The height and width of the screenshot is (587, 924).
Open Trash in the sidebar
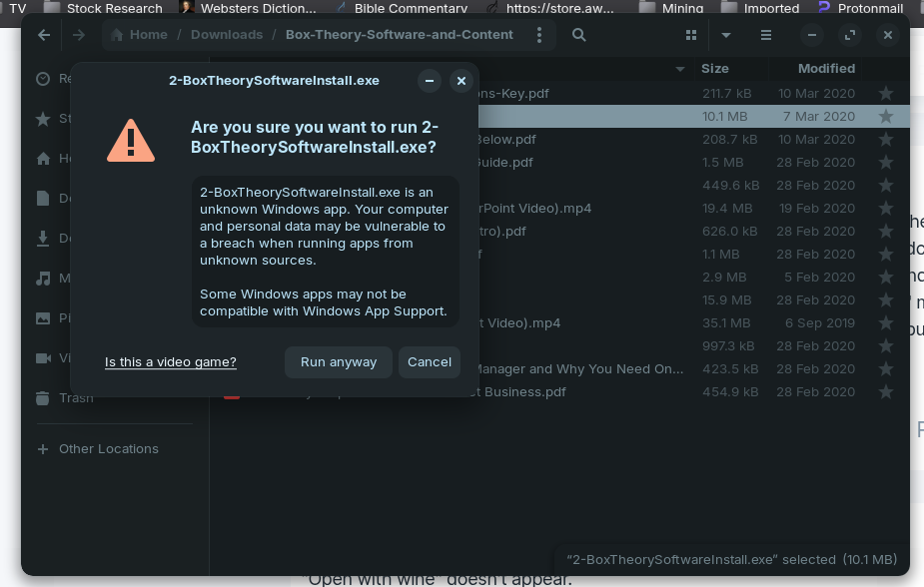coord(65,398)
